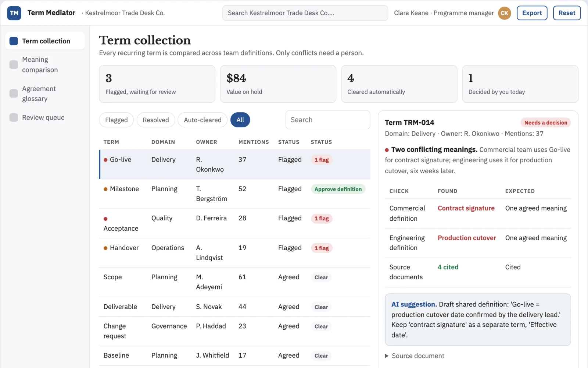The image size is (588, 368).
Task: Select the Flagged filter tab
Action: 116,120
